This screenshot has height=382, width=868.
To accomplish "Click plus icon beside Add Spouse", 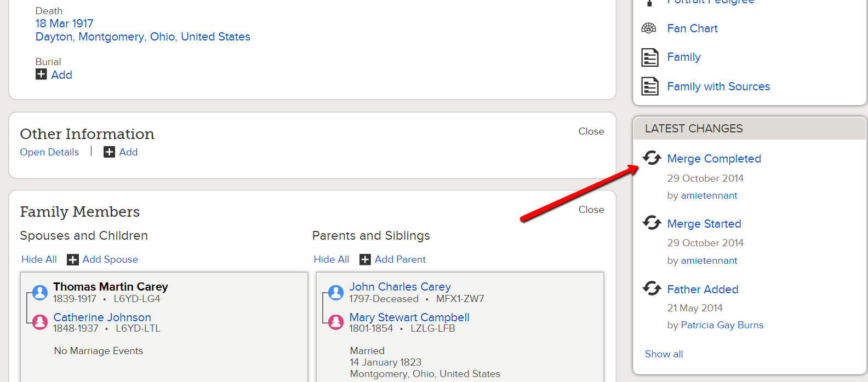I will point(73,259).
